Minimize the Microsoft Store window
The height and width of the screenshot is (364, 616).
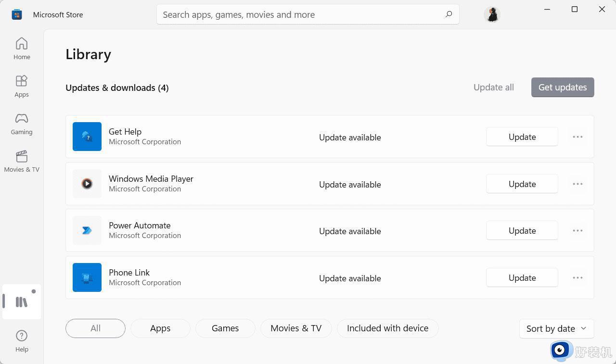click(x=547, y=9)
